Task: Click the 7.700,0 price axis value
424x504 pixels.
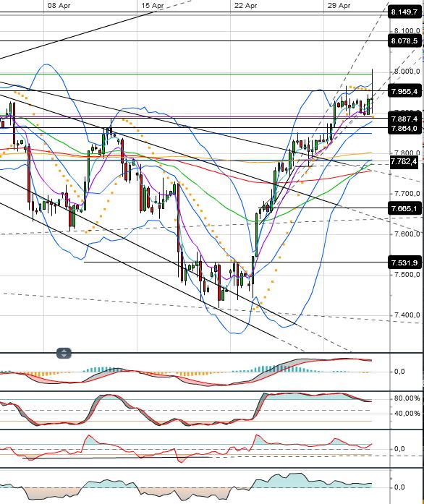Action: pyautogui.click(x=407, y=193)
